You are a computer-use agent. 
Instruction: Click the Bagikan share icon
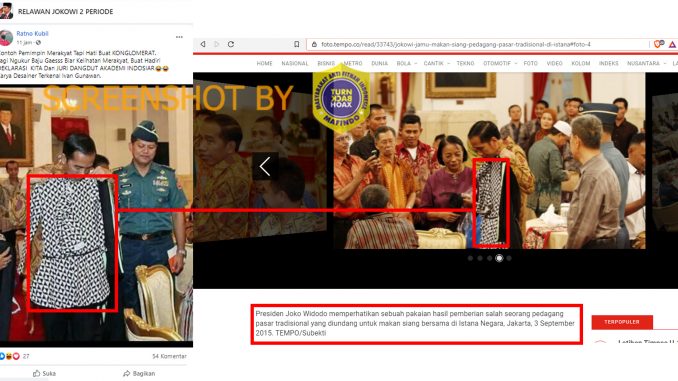pos(126,373)
